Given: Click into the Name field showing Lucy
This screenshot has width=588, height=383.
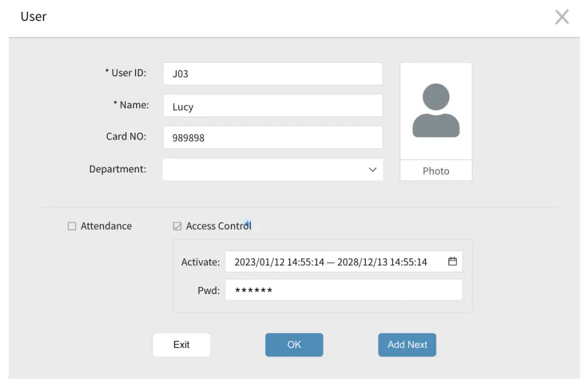Looking at the screenshot, I should (x=272, y=107).
